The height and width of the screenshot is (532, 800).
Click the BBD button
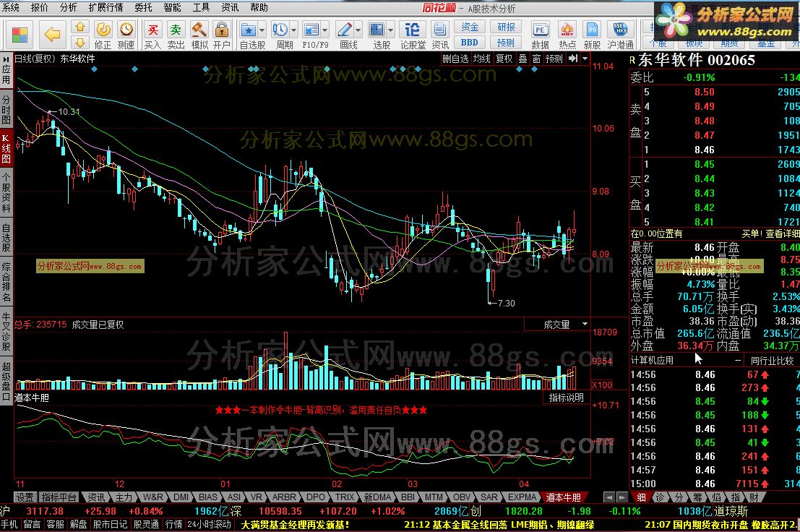pyautogui.click(x=470, y=43)
